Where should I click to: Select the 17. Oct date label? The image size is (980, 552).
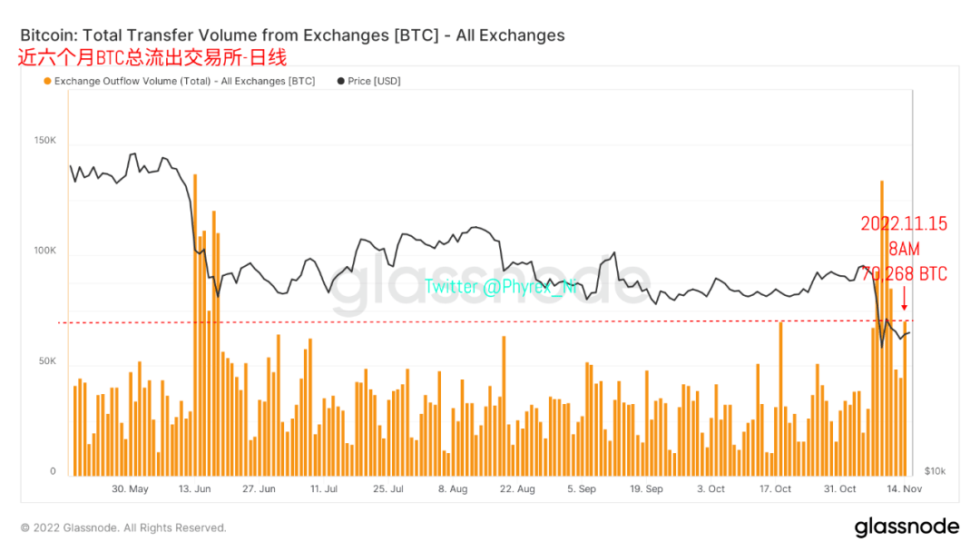pyautogui.click(x=776, y=488)
